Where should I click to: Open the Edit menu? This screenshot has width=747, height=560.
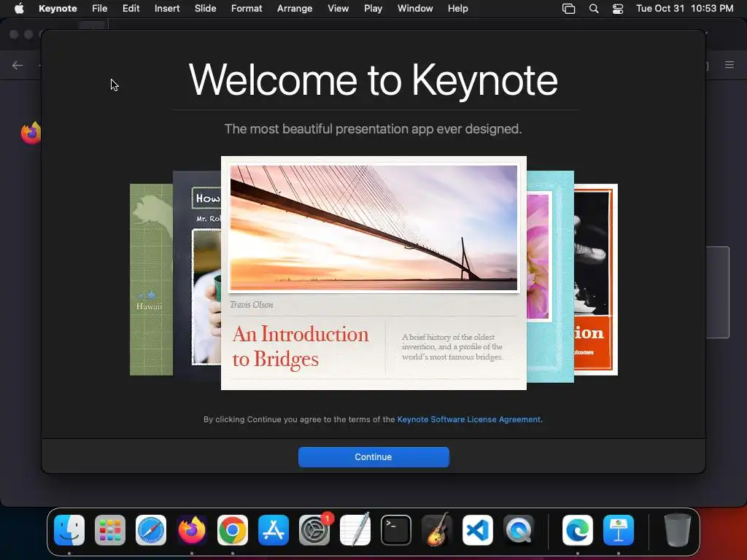(x=131, y=9)
